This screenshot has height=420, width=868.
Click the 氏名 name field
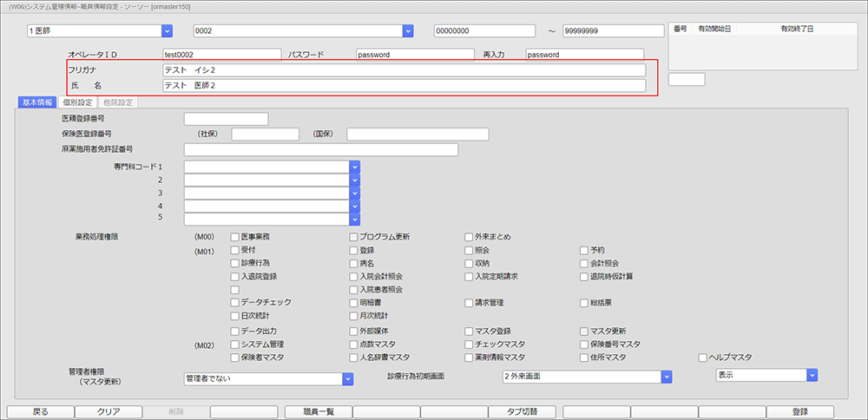tap(404, 86)
